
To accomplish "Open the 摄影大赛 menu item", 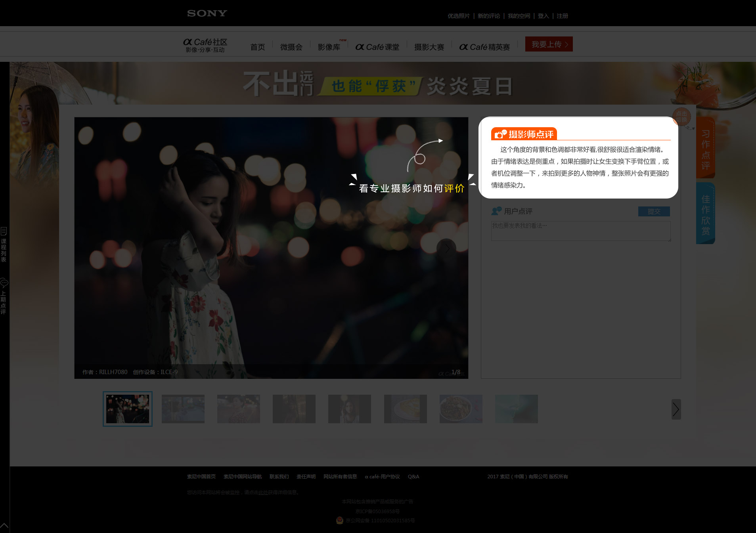I will 429,47.
